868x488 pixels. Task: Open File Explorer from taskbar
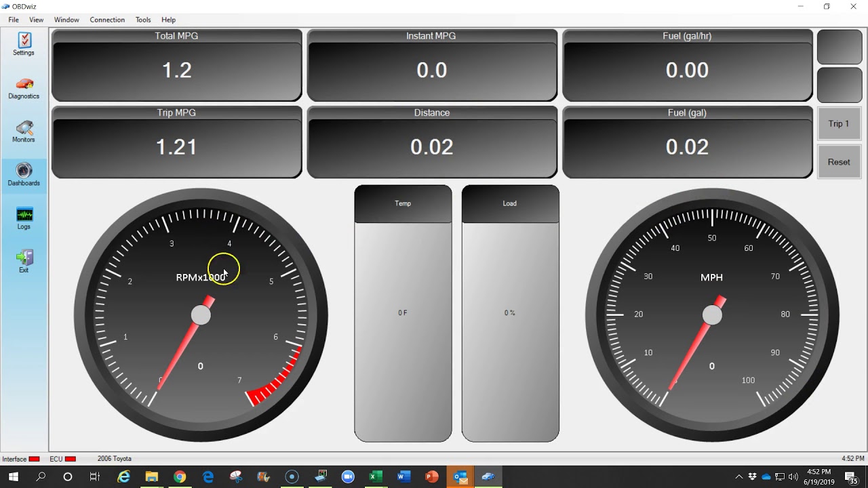[152, 477]
